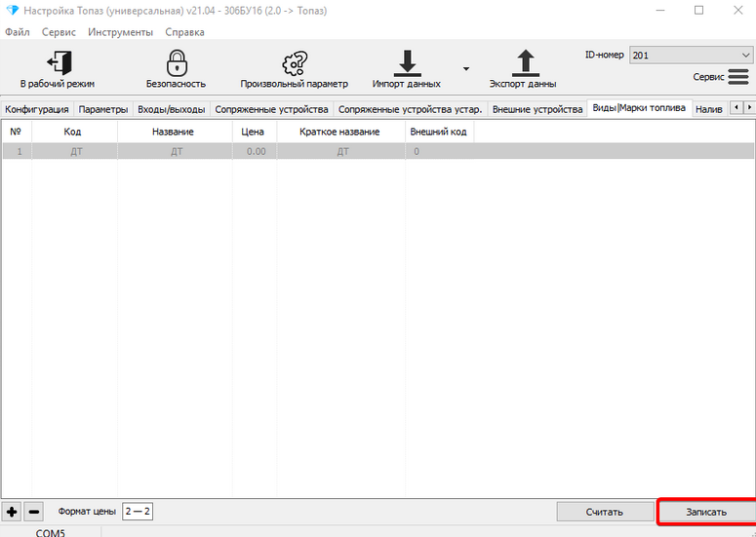Image resolution: width=756 pixels, height=537 pixels.
Task: Open the Инструменты menu
Action: tap(121, 32)
